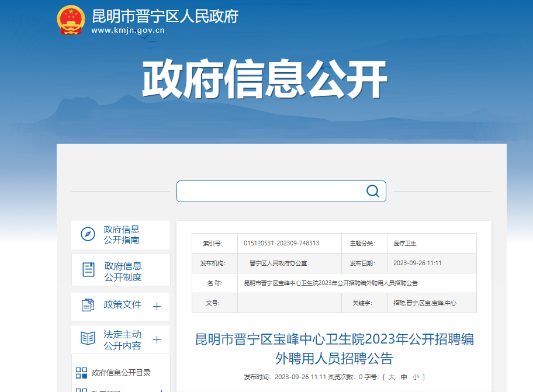Click the index number 015120531-202309-748313
This screenshot has width=533, height=392.
[x=281, y=243]
